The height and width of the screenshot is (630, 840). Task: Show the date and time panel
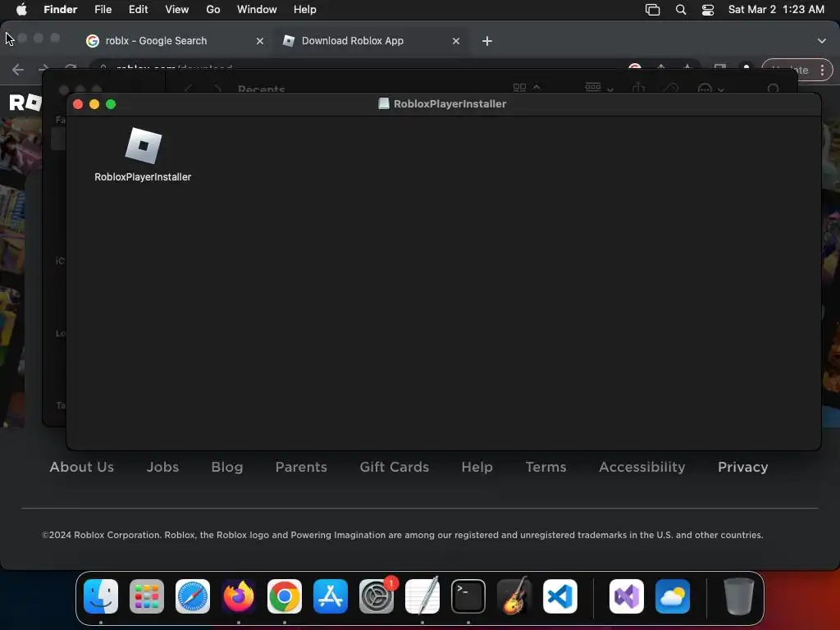point(776,10)
